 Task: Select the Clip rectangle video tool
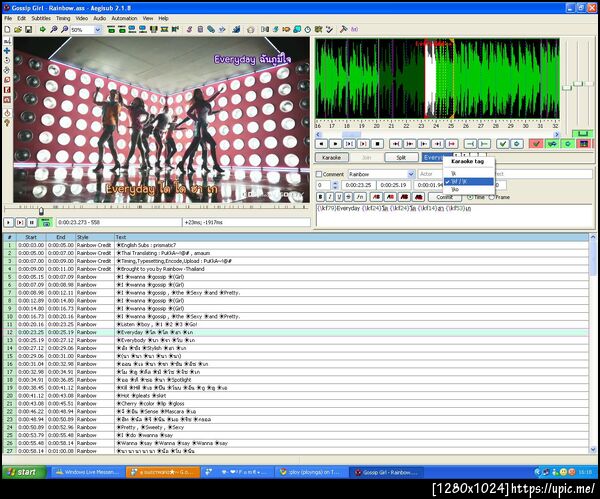click(x=7, y=90)
